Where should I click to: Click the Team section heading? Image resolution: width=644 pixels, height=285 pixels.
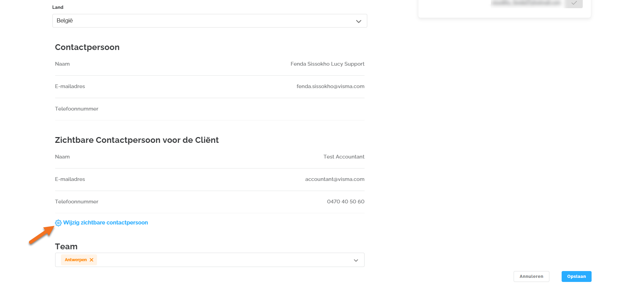coord(66,247)
